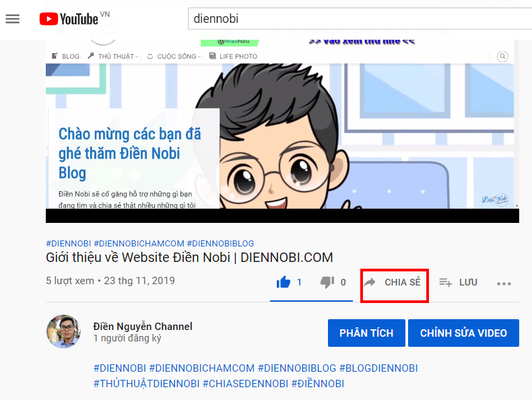Screen dimensions: 532x400
Task: Click the like count number 1
Action: coord(299,282)
